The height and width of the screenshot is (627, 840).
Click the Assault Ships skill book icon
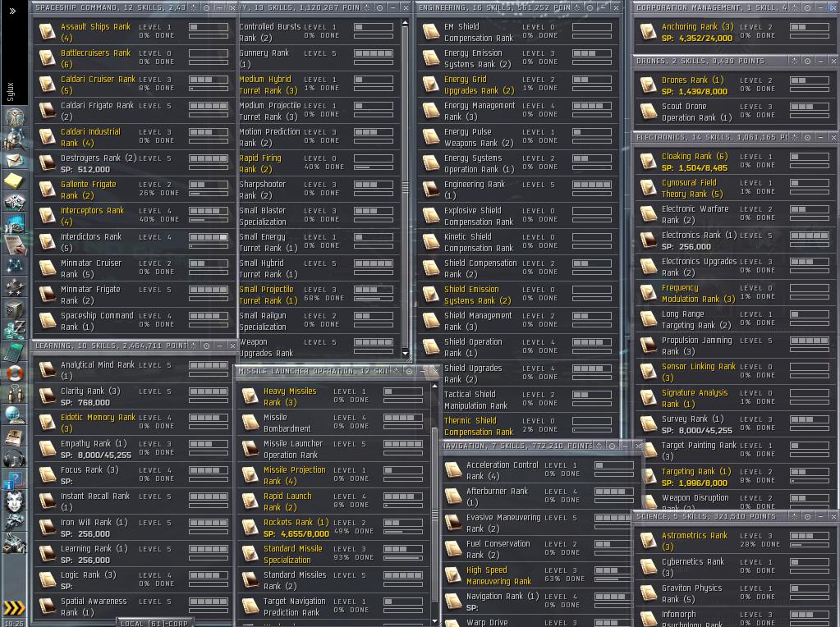point(47,31)
